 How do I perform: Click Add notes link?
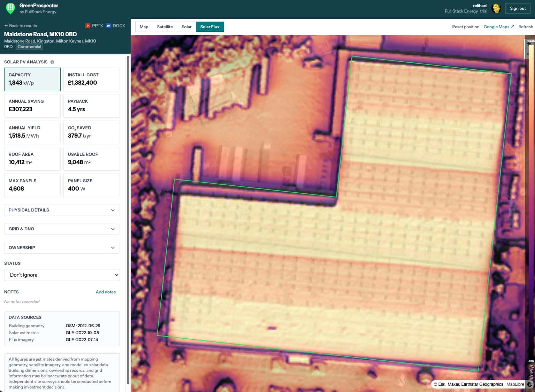106,292
